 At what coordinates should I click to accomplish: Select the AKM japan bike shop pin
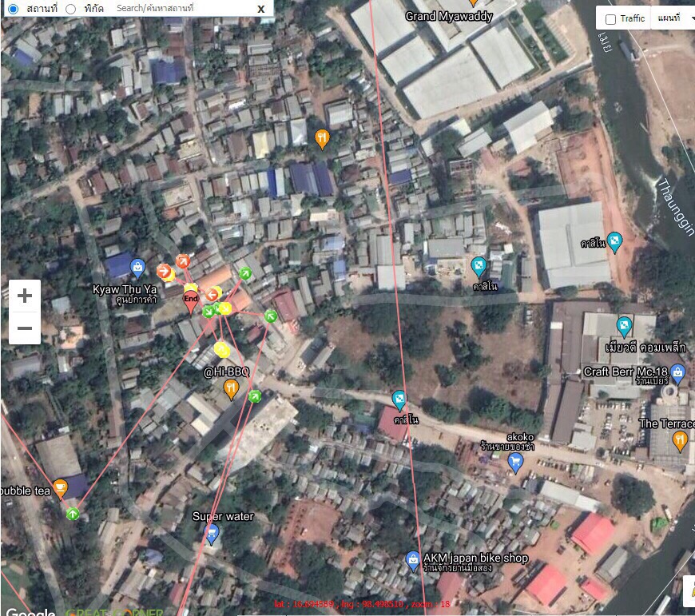pyautogui.click(x=413, y=561)
